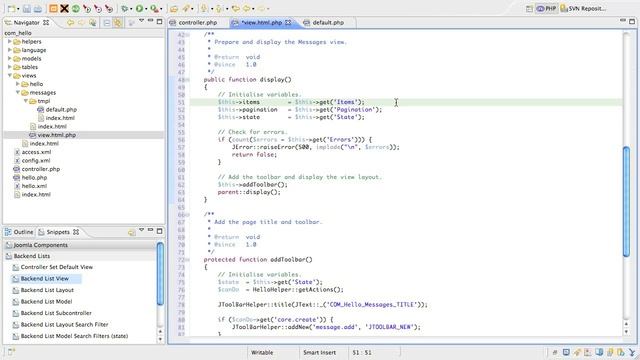
Task: Click the orange square toolbar icon
Action: [x=53, y=8]
